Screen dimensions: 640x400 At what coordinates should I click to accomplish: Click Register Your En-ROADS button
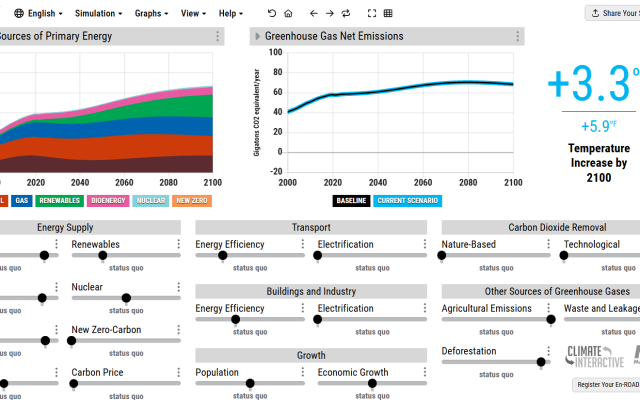(x=606, y=384)
